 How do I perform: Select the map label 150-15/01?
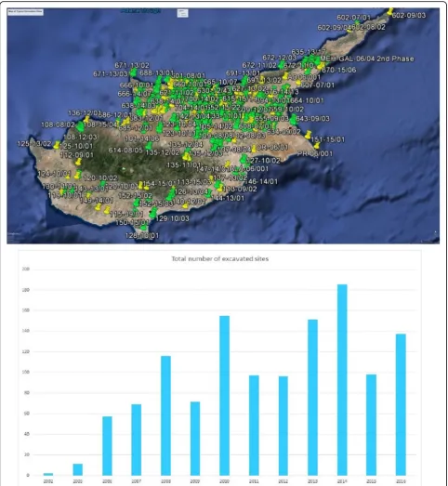coord(132,222)
